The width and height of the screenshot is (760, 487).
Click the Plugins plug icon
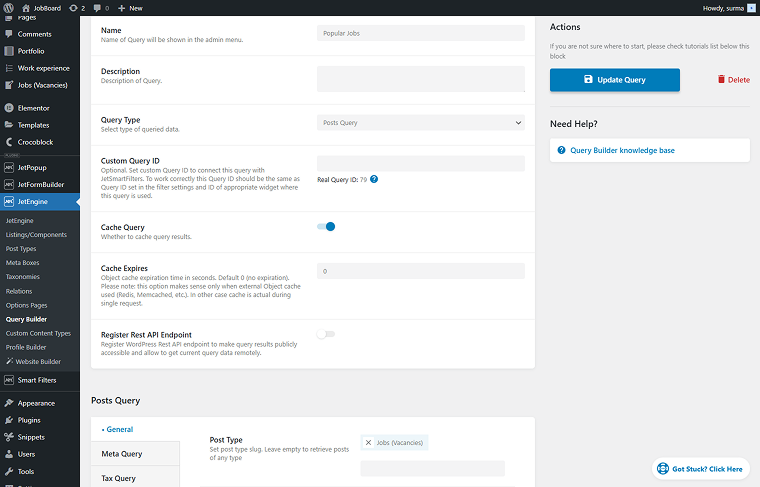[x=9, y=420]
